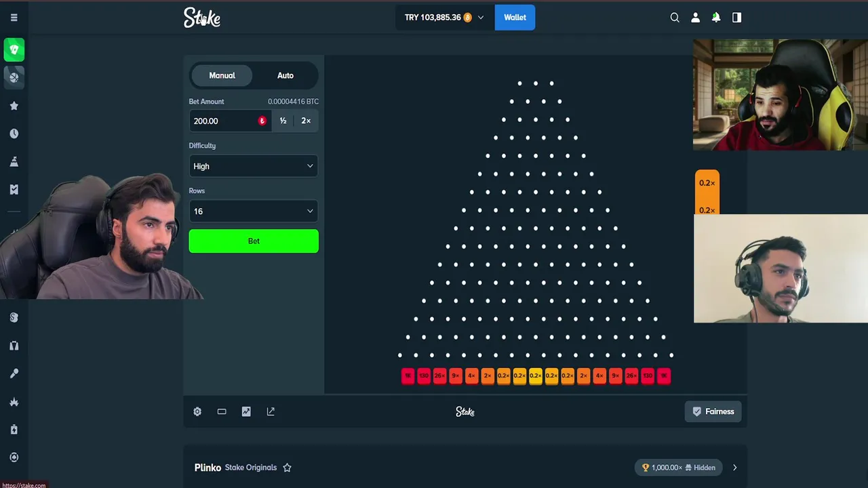The image size is (868, 488).
Task: Open the Challenges icon in the sidebar
Action: coord(14,161)
